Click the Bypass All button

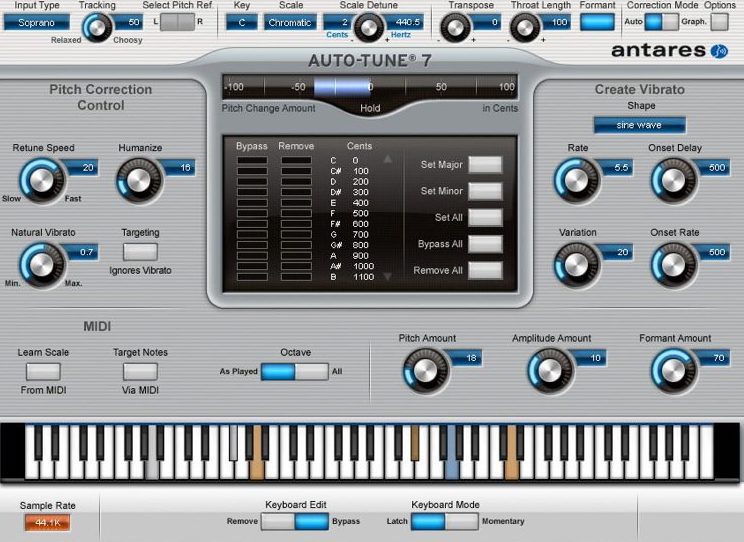pyautogui.click(x=485, y=244)
